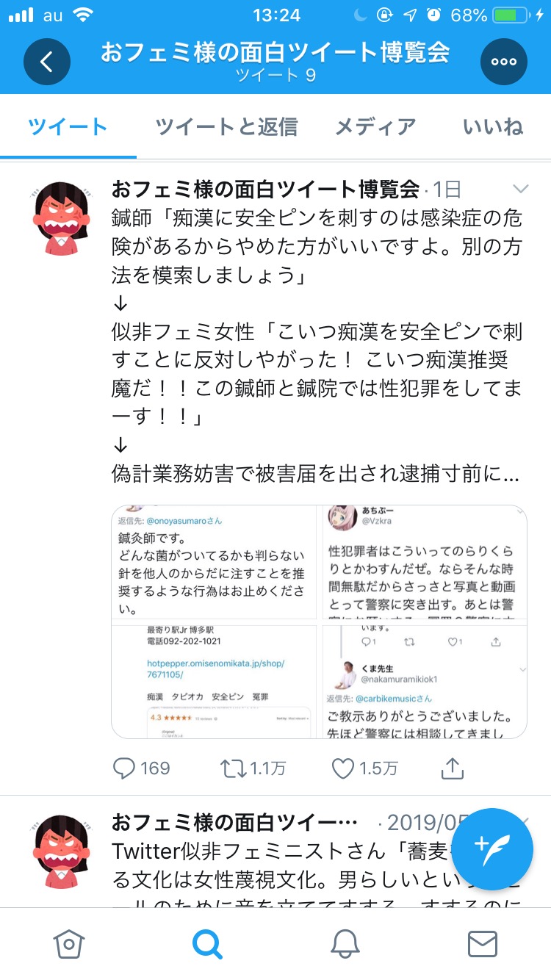Open the hotpepper link image thumbnail
Image resolution: width=551 pixels, height=980 pixels.
214,682
